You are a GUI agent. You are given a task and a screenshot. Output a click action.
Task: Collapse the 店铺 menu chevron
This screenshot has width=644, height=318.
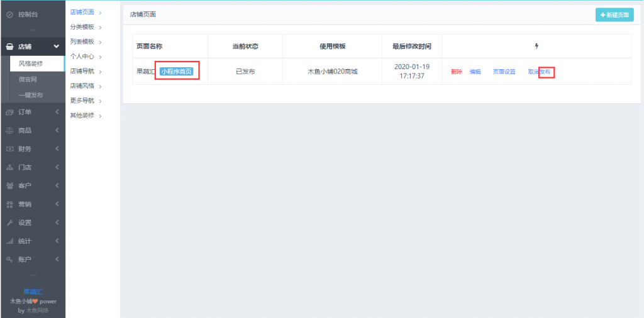pyautogui.click(x=57, y=47)
